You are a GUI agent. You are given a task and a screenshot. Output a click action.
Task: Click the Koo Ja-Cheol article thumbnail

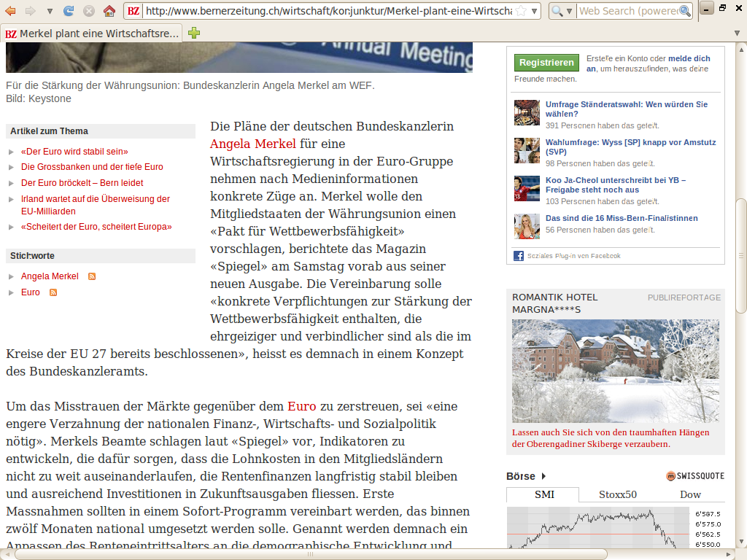point(527,189)
